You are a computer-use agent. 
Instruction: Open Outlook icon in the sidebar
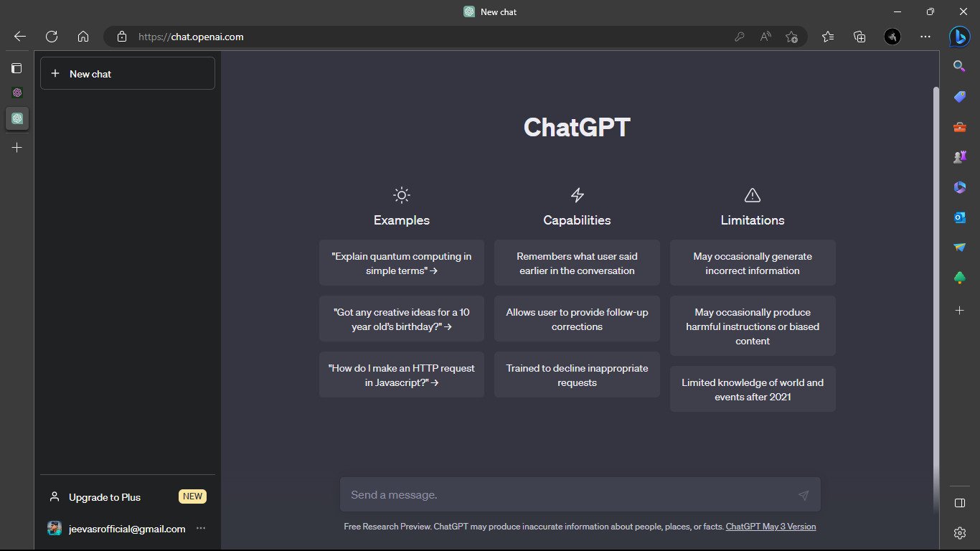(x=959, y=217)
